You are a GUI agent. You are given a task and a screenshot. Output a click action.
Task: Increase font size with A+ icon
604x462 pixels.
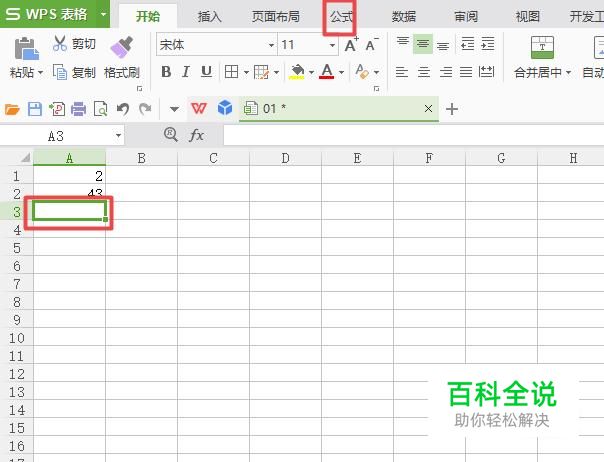click(x=351, y=45)
